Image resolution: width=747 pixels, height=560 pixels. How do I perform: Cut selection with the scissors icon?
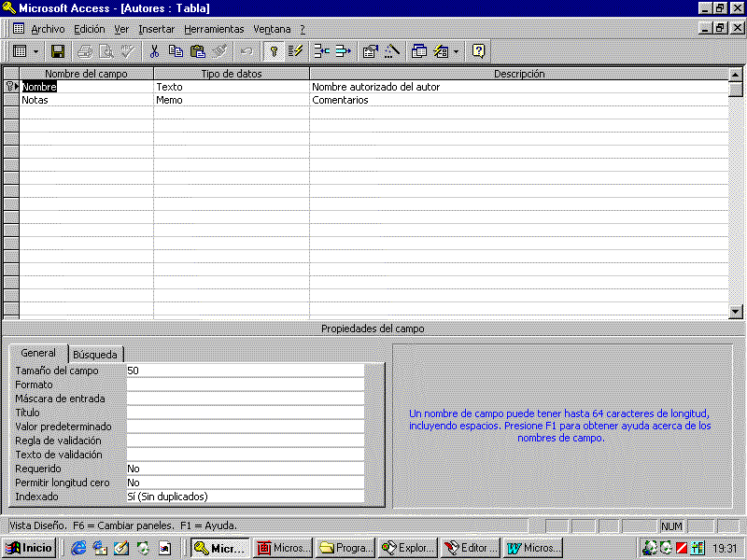click(x=154, y=51)
